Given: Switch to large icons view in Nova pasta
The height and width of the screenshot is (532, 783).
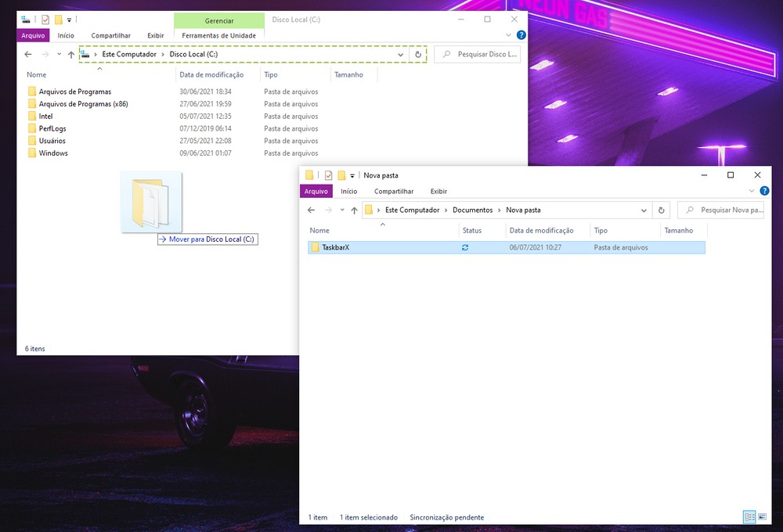Looking at the screenshot, I should (x=762, y=517).
